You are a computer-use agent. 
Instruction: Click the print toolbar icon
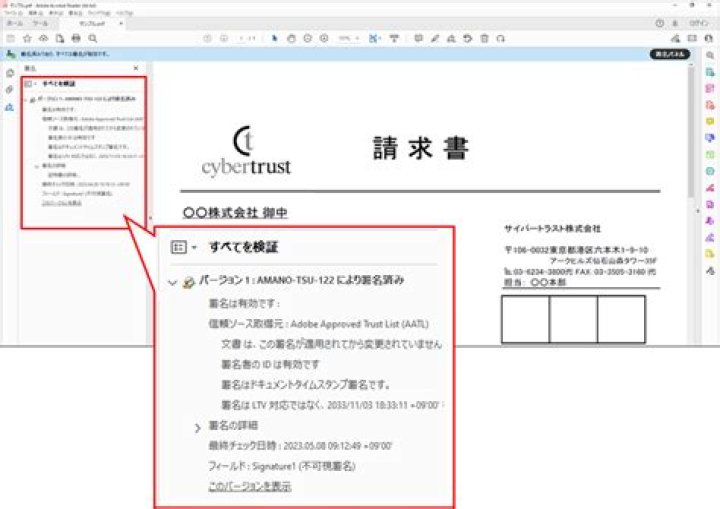tap(76, 39)
